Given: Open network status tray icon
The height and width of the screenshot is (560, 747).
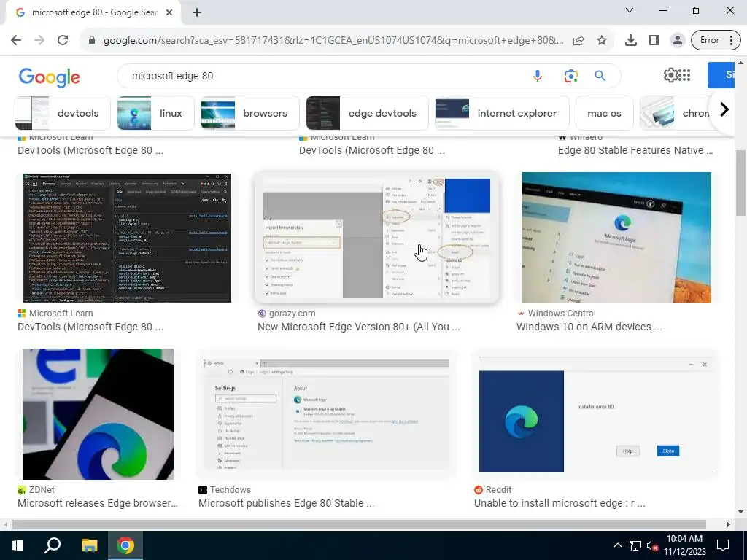Looking at the screenshot, I should click(635, 545).
